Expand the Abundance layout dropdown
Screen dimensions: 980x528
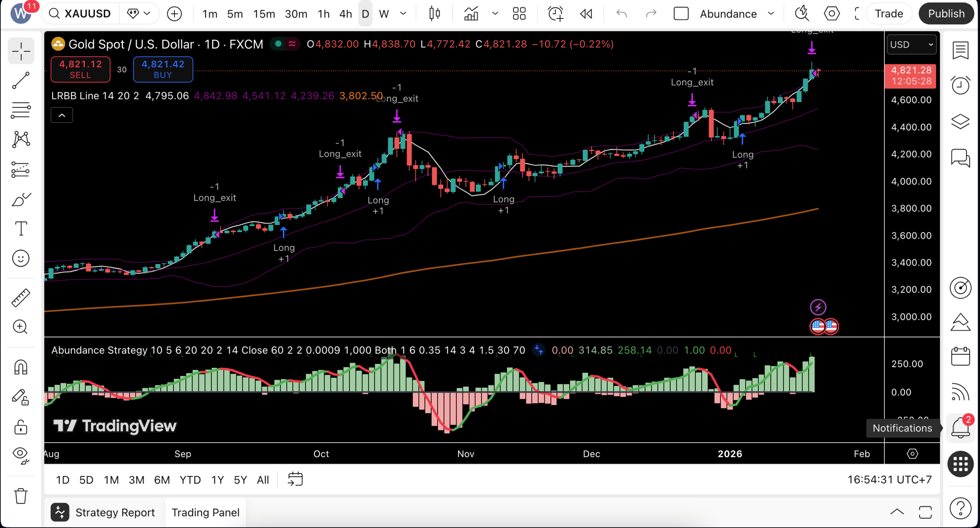pyautogui.click(x=771, y=14)
